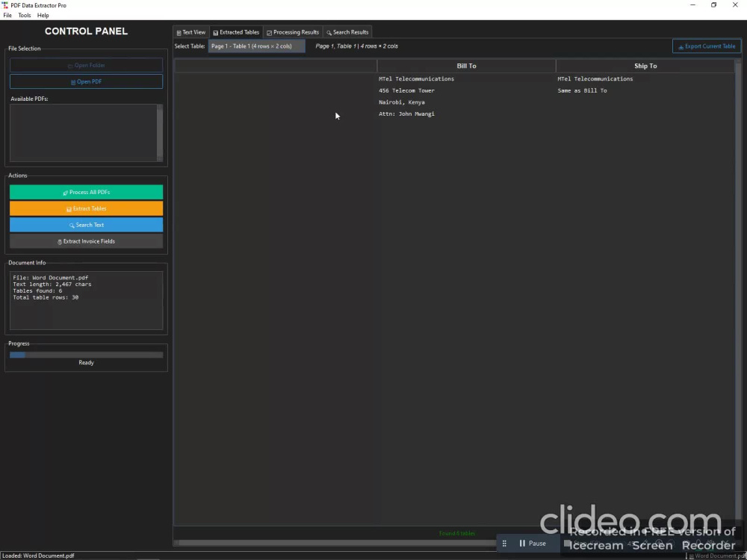This screenshot has height=560, width=747.
Task: Select MTel Telecommunications in Bill To column
Action: 416,78
